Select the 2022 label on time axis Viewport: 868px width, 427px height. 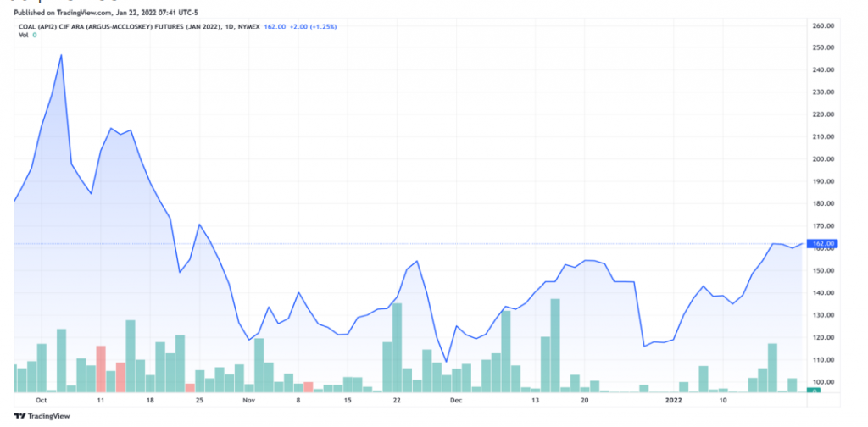pyautogui.click(x=675, y=399)
